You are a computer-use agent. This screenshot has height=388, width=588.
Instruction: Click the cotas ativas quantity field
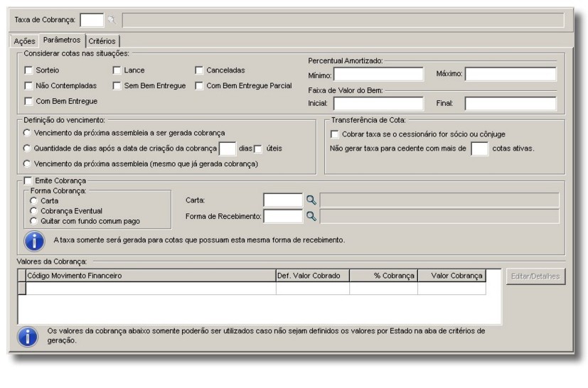click(480, 149)
